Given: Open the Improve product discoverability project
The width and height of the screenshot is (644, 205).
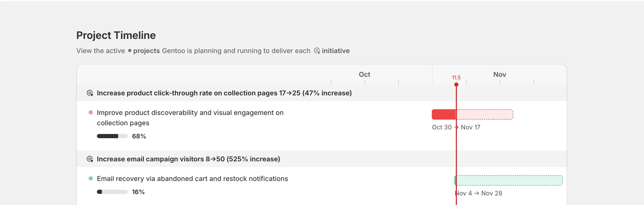Looking at the screenshot, I should coord(190,118).
